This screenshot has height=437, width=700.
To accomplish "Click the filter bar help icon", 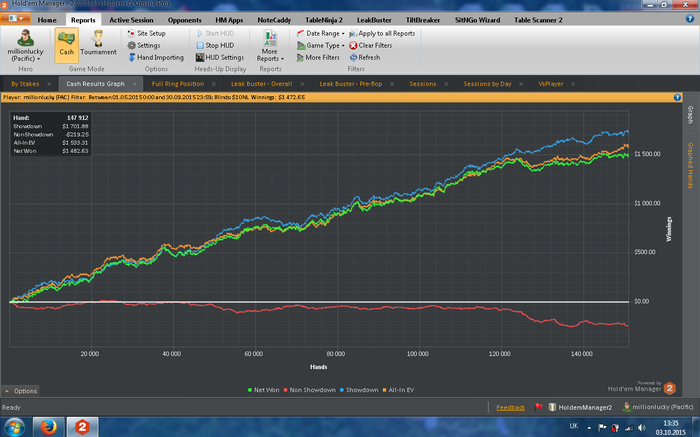I will 677,97.
